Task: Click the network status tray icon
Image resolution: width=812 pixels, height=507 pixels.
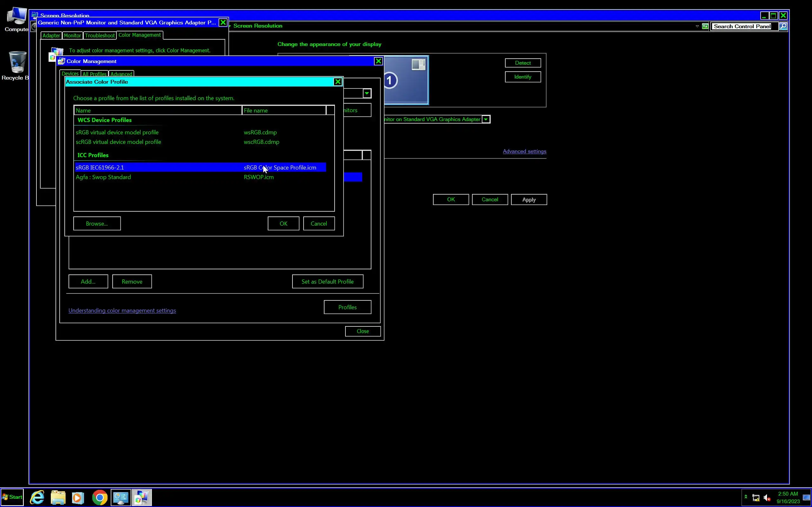Action: 756,497
